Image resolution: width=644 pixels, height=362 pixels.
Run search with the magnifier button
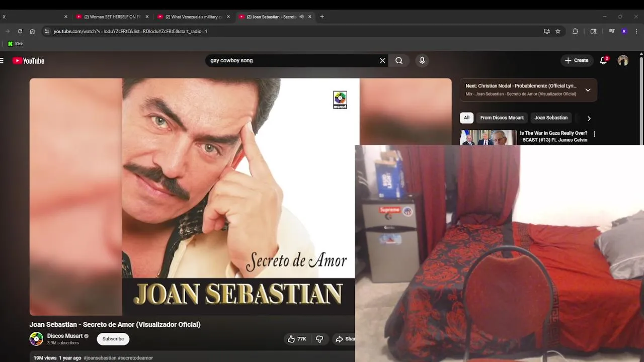coord(399,61)
